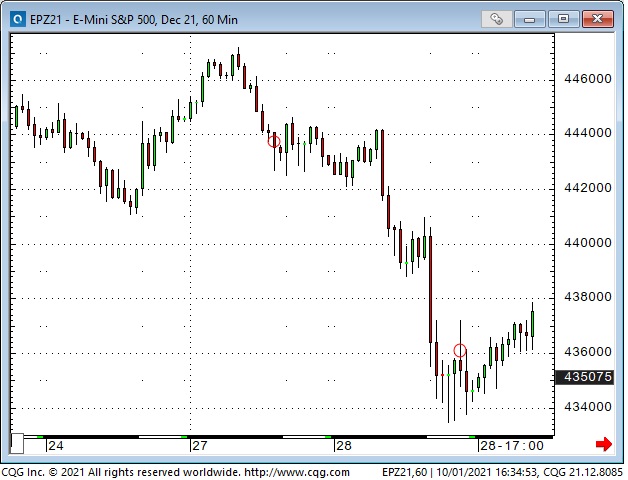Click the EPZ21,60 status text
This screenshot has height=480, width=628.
coord(405,472)
